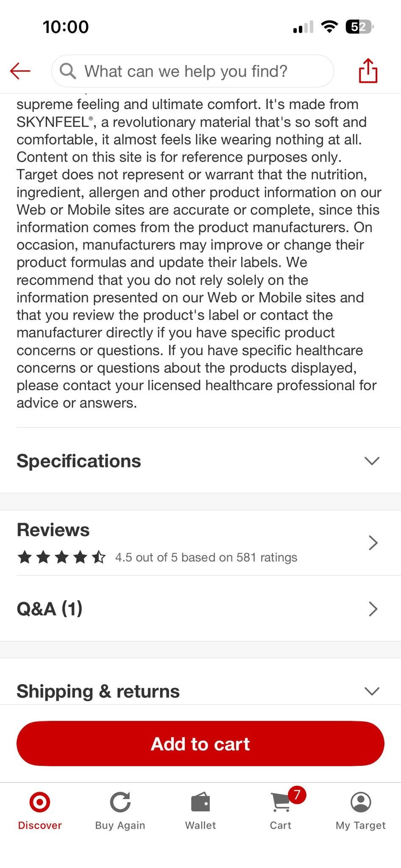This screenshot has height=868, width=401.
Task: Open Q&A (1) via right chevron
Action: (x=373, y=609)
